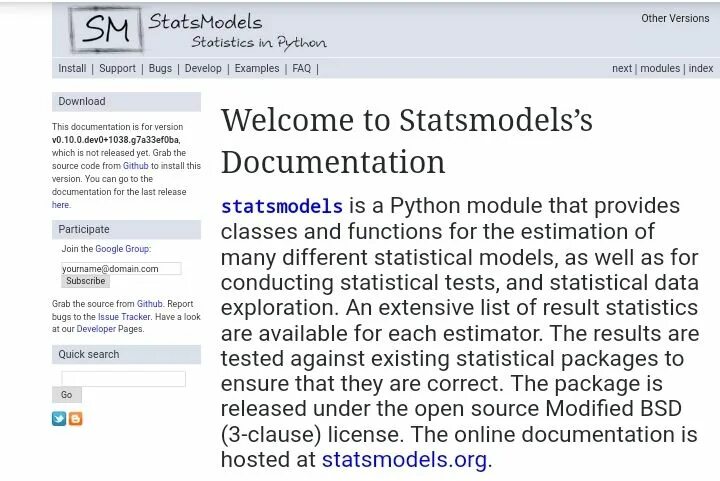Click the Participate sidebar heading
Viewport: 720px width, 481px height.
point(126,229)
